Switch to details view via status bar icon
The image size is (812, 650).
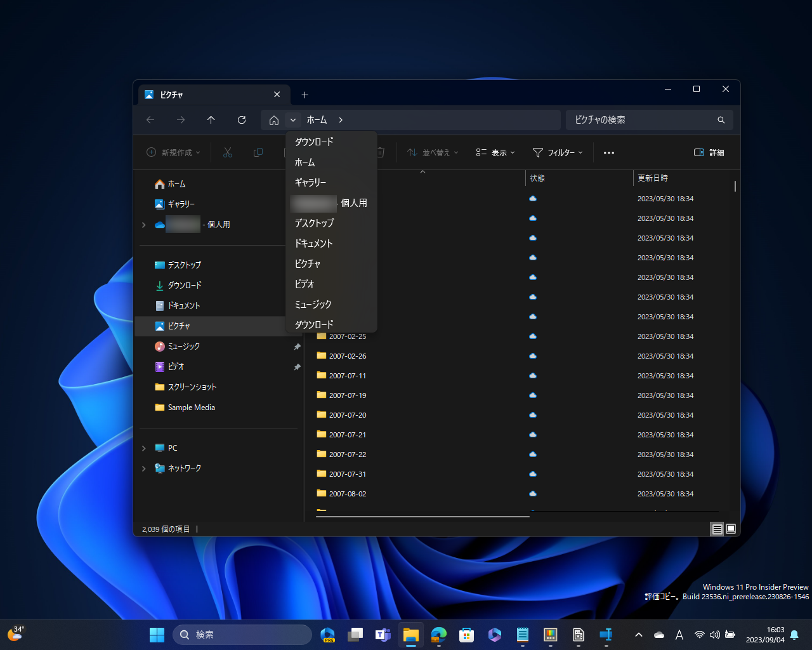tap(717, 529)
